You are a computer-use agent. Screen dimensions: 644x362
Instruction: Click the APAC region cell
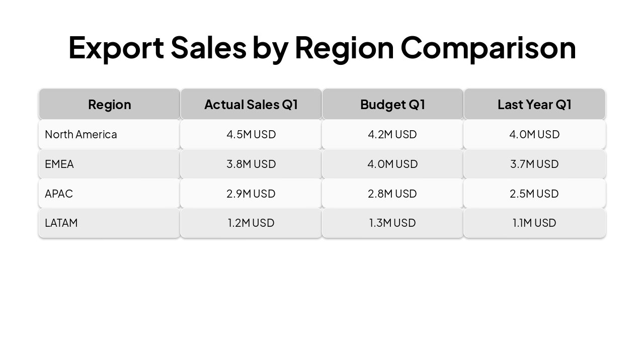(x=59, y=194)
